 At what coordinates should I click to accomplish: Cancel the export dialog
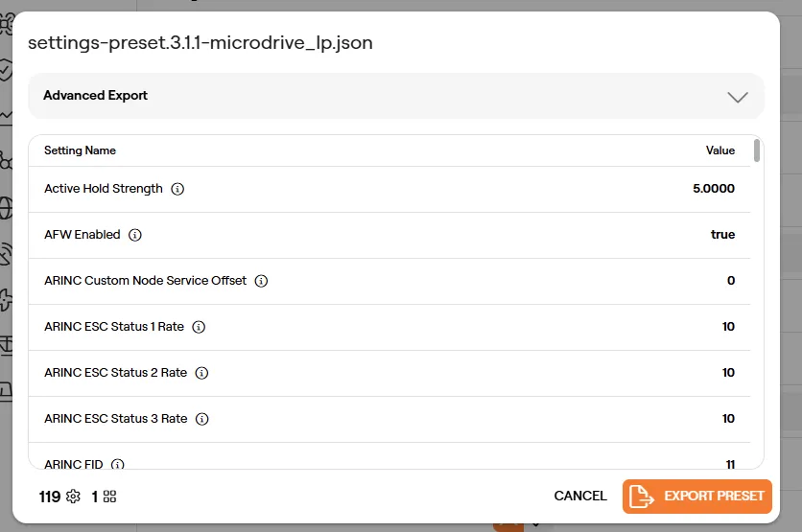click(580, 496)
